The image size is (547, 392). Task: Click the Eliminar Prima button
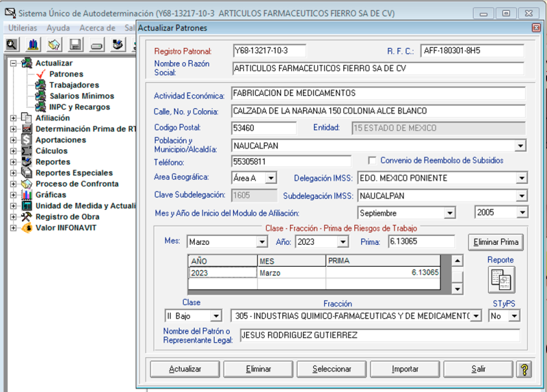495,242
